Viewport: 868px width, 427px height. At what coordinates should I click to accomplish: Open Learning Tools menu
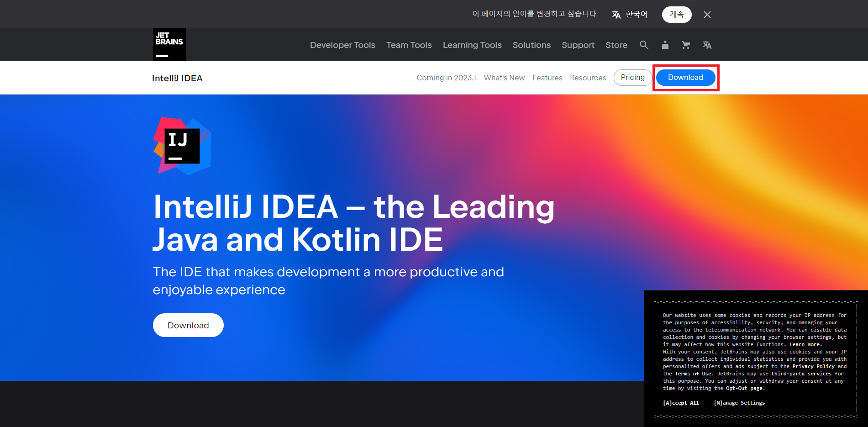coord(472,45)
